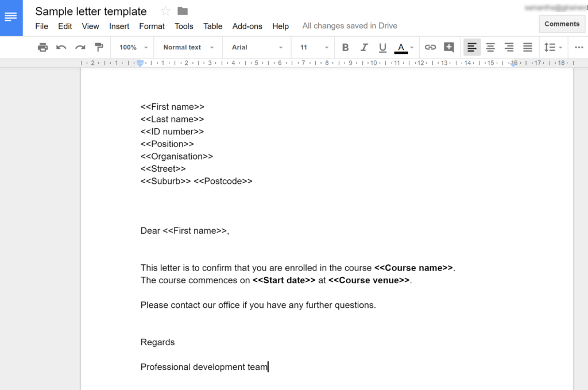This screenshot has width=588, height=390.
Task: Click the document title field
Action: pyautogui.click(x=90, y=11)
